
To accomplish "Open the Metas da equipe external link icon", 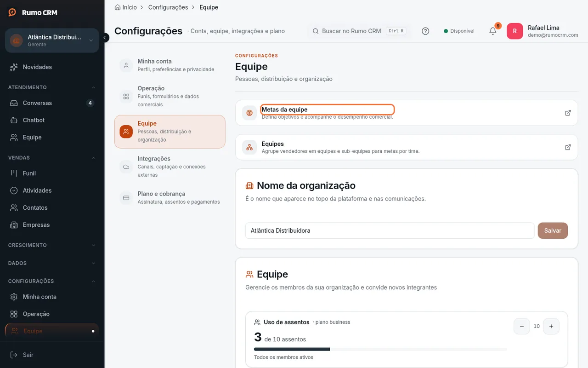I will (568, 113).
